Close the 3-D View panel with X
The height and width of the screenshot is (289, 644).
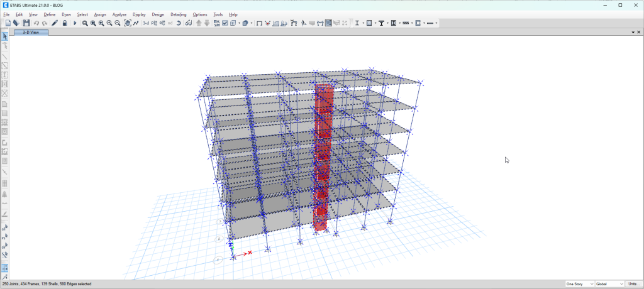pyautogui.click(x=638, y=32)
